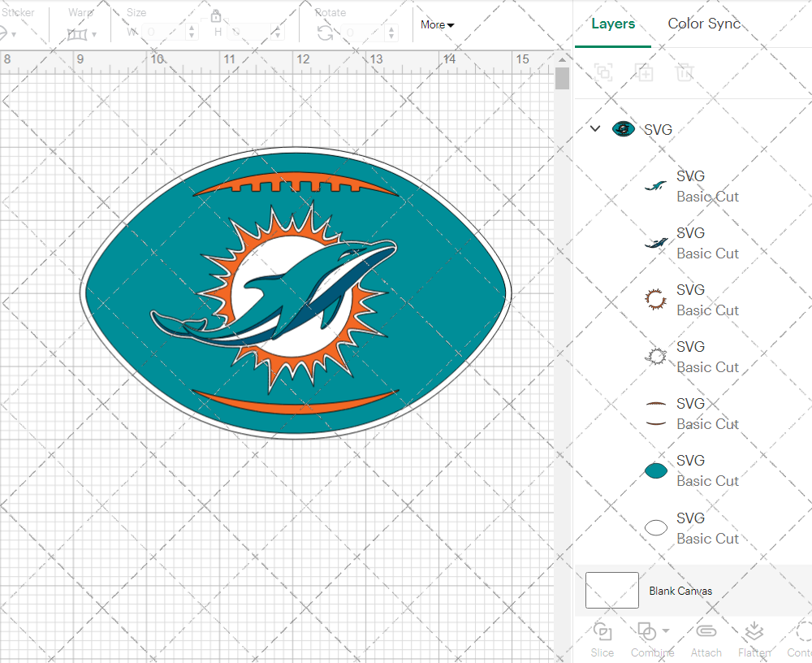Click the Contour icon
Screen dimensions: 812x663
(804, 631)
